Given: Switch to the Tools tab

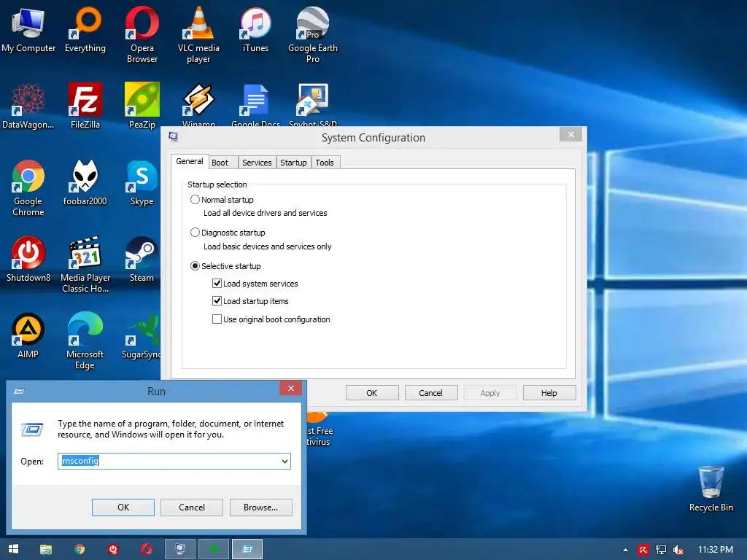Looking at the screenshot, I should click(x=325, y=163).
